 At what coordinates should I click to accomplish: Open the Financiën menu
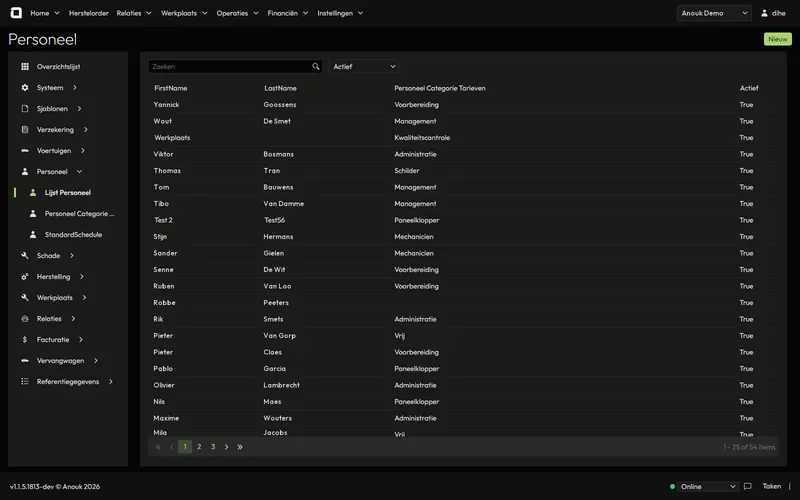pos(288,13)
